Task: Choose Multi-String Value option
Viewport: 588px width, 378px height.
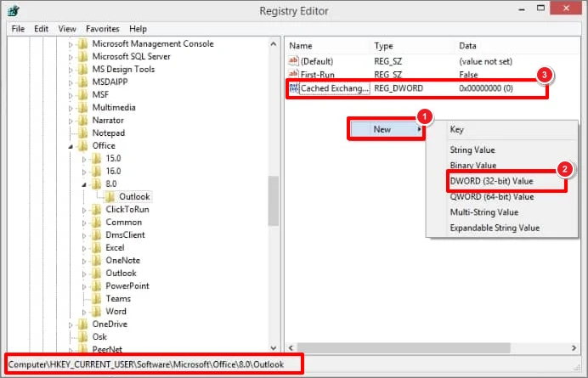Action: (x=483, y=212)
